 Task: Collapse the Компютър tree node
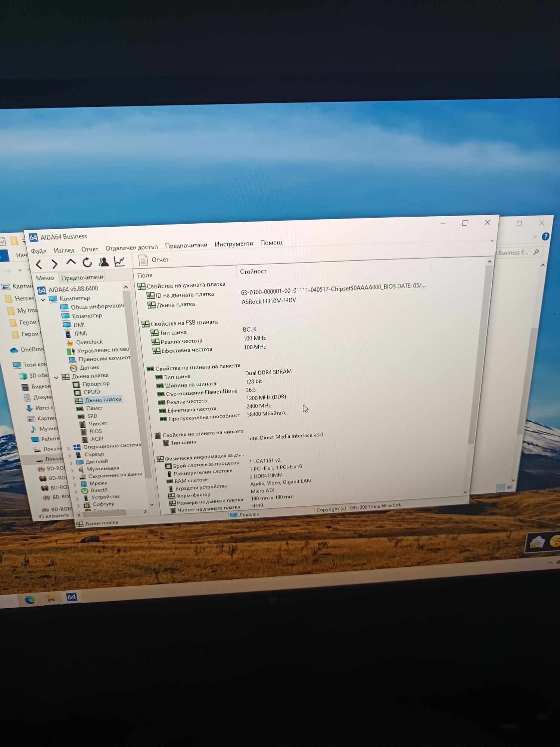pos(43,300)
